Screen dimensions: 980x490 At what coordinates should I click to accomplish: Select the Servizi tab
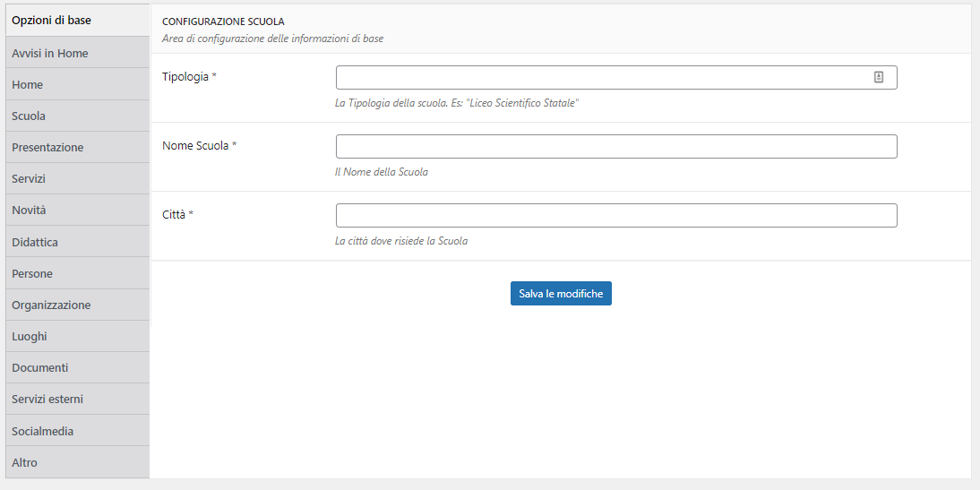[x=78, y=178]
